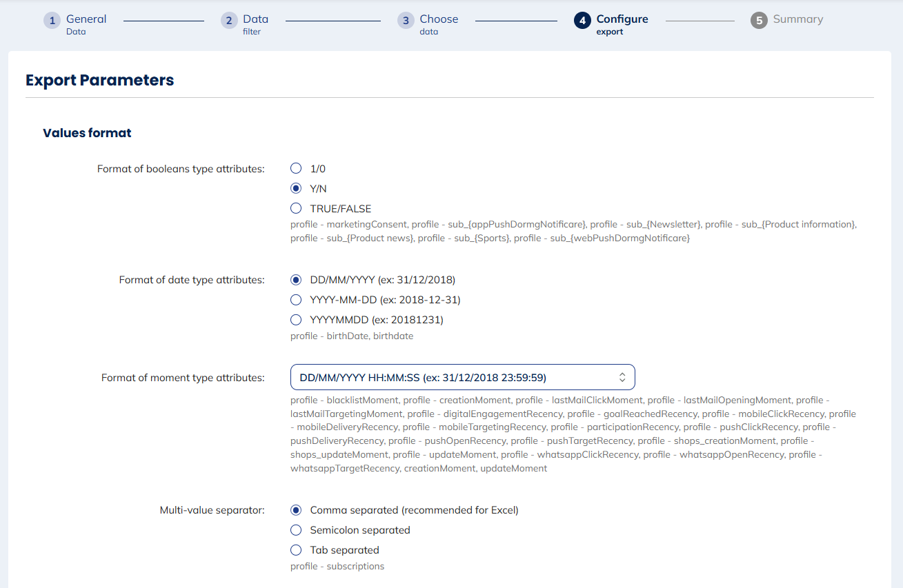This screenshot has width=903, height=588.
Task: Click step 1 number circle icon
Action: pos(52,21)
